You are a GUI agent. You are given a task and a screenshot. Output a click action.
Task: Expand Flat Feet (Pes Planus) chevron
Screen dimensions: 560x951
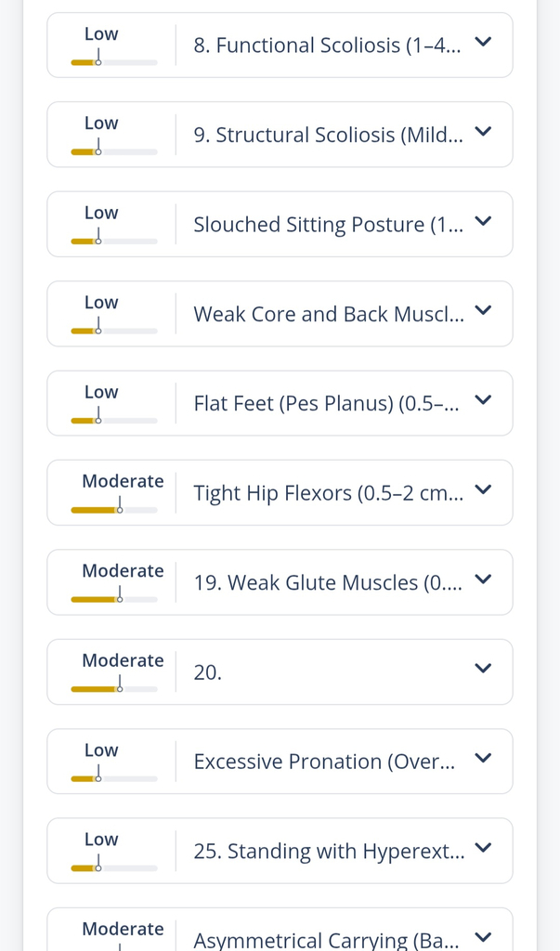pyautogui.click(x=482, y=400)
